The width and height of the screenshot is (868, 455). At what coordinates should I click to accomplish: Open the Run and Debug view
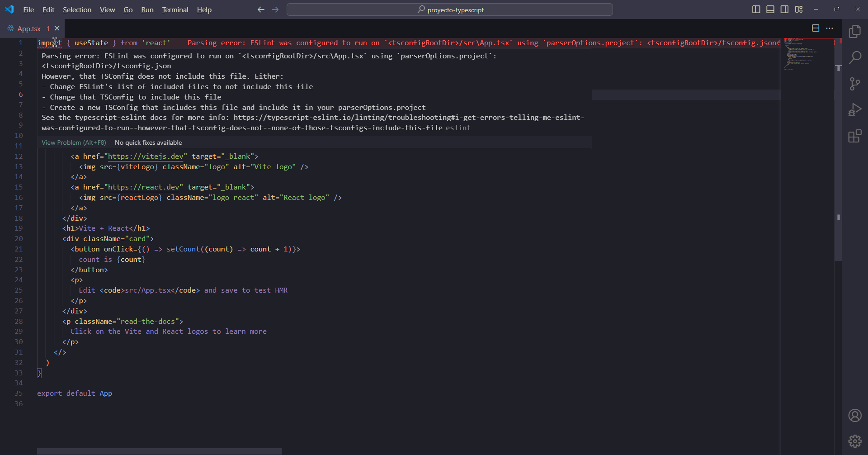coord(855,110)
